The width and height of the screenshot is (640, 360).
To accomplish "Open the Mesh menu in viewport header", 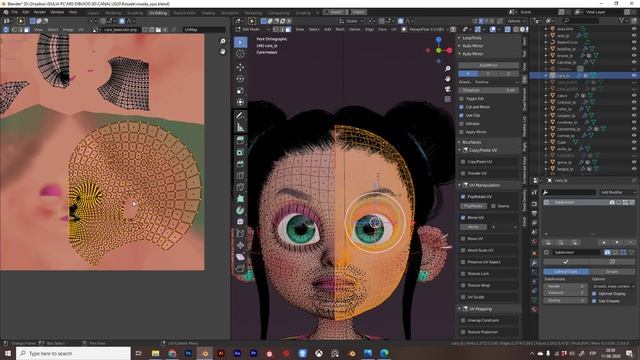I will point(340,29).
